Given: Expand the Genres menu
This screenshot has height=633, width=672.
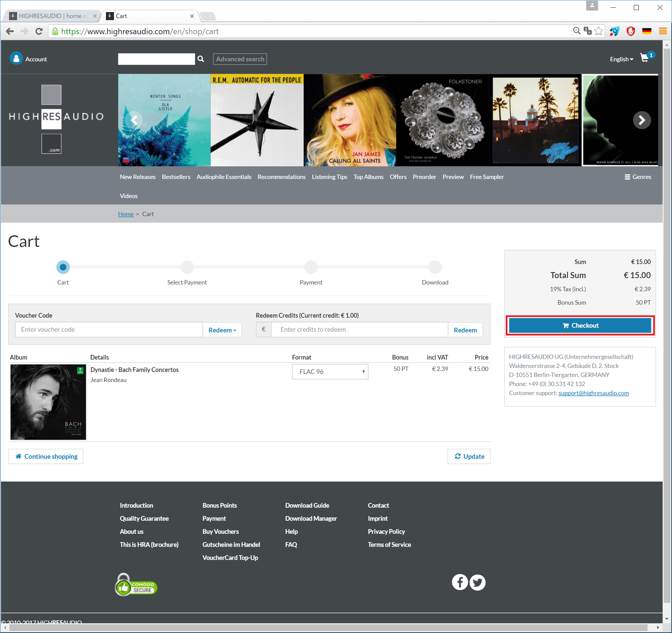Looking at the screenshot, I should (637, 177).
